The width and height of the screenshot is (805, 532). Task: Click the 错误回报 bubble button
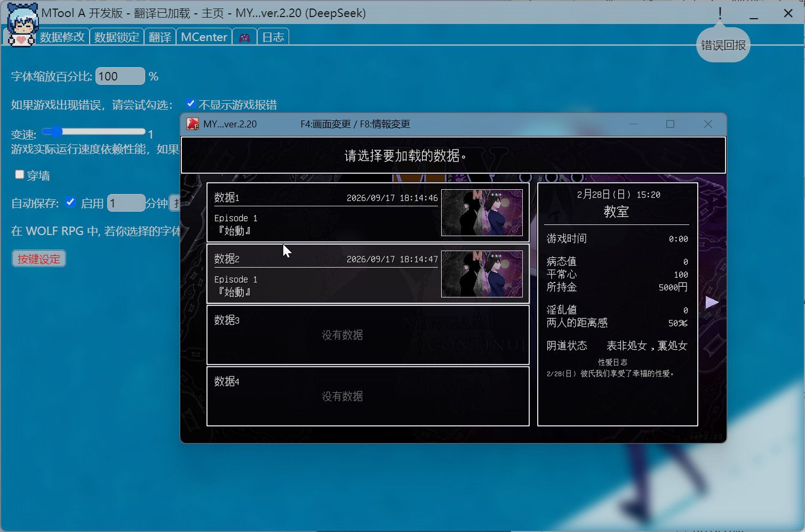723,45
